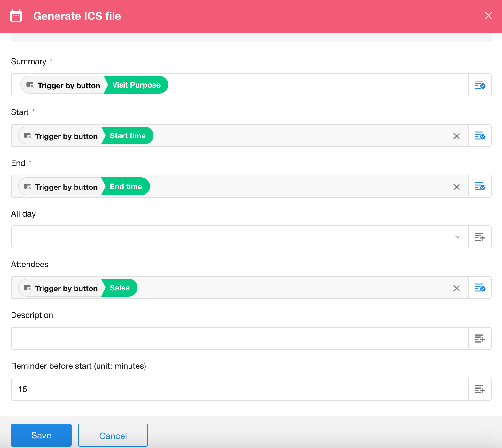Open field picker icon for Start
The width and height of the screenshot is (502, 448).
(x=480, y=136)
